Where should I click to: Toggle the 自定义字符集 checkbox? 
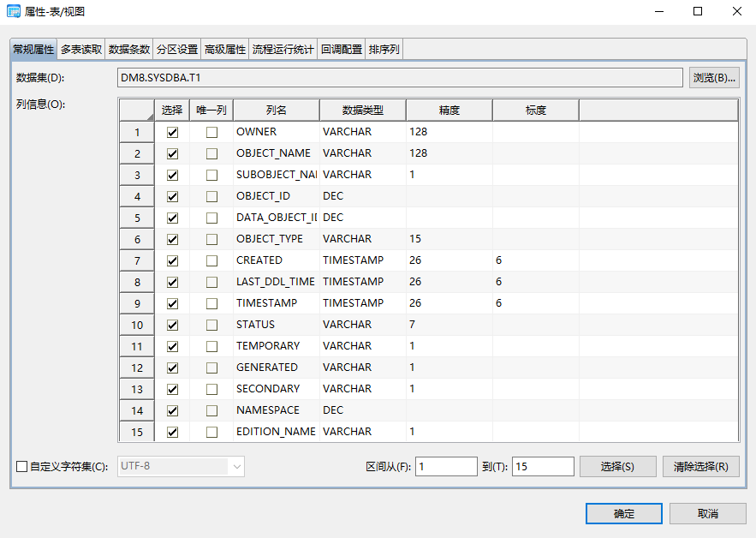[21, 467]
